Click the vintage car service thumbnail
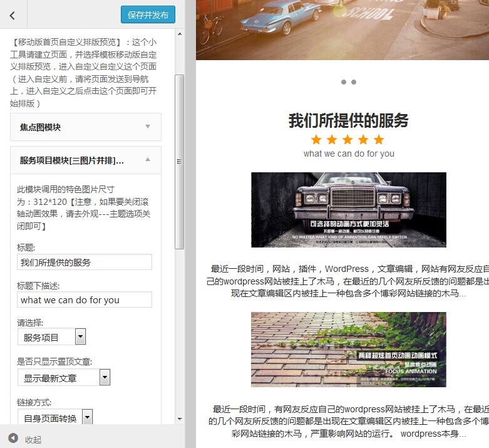This screenshot has height=448, width=489. (x=348, y=210)
